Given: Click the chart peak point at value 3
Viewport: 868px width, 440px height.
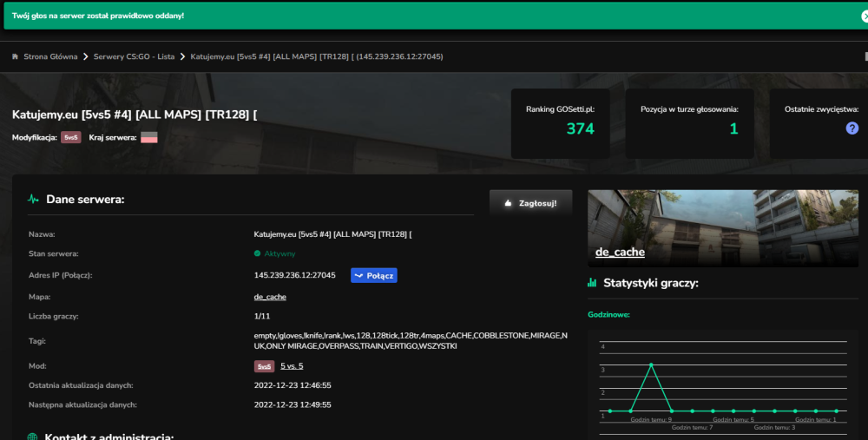Looking at the screenshot, I should 651,364.
